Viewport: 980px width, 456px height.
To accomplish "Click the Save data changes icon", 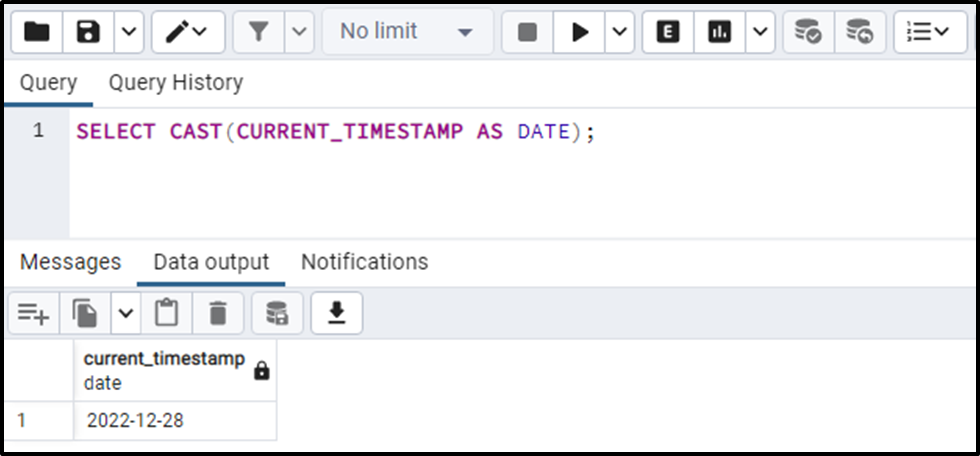I will [277, 313].
